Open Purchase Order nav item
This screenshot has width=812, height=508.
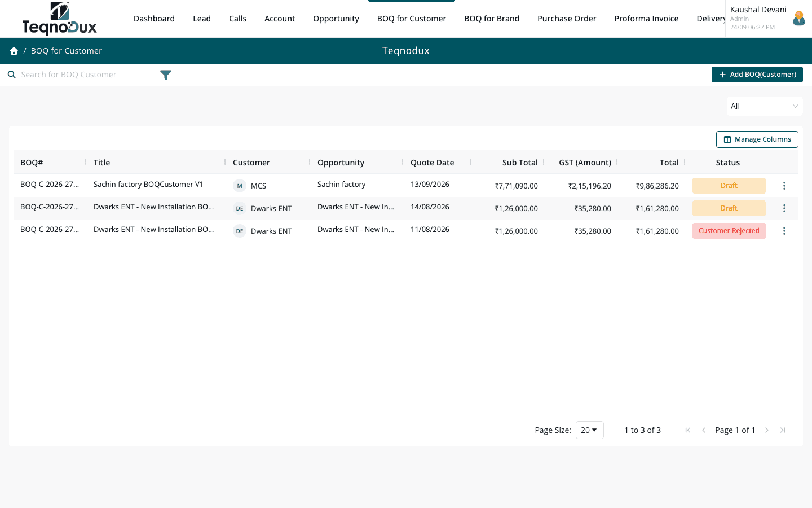pyautogui.click(x=567, y=19)
